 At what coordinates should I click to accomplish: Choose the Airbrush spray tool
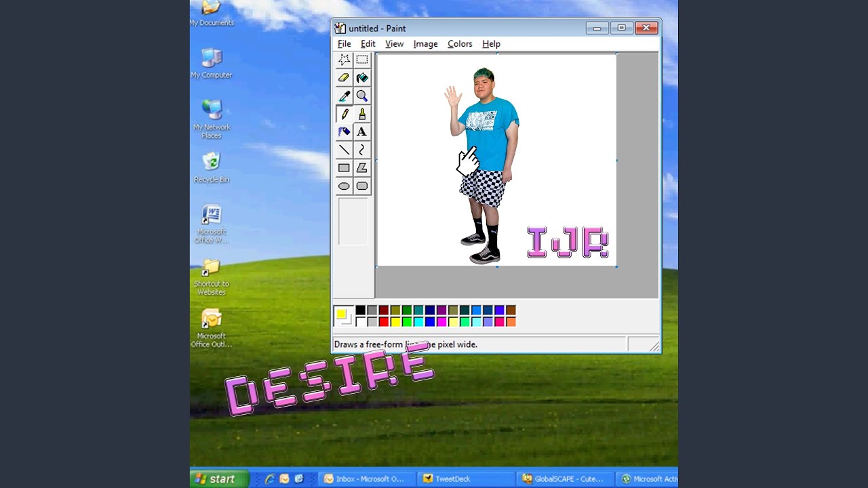coord(344,131)
